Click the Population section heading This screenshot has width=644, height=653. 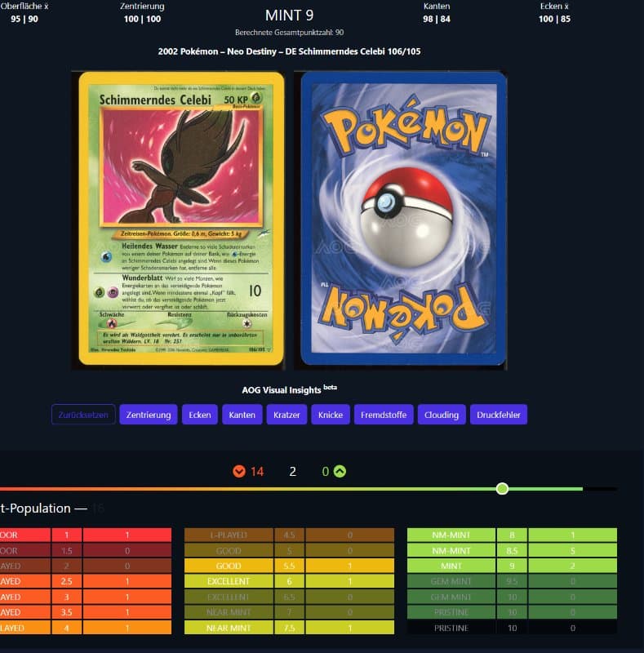click(51, 509)
